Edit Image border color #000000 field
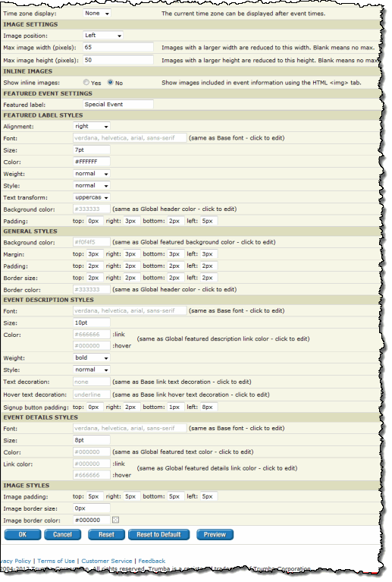Image resolution: width=392 pixels, height=582 pixels. point(92,520)
